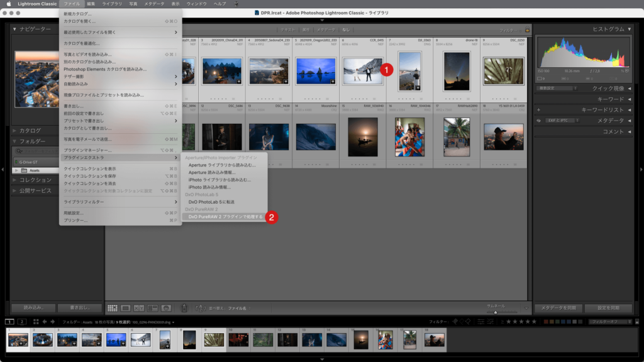This screenshot has height=362, width=644.
Task: Add keyword with plus icon in keyword list
Action: (538, 109)
